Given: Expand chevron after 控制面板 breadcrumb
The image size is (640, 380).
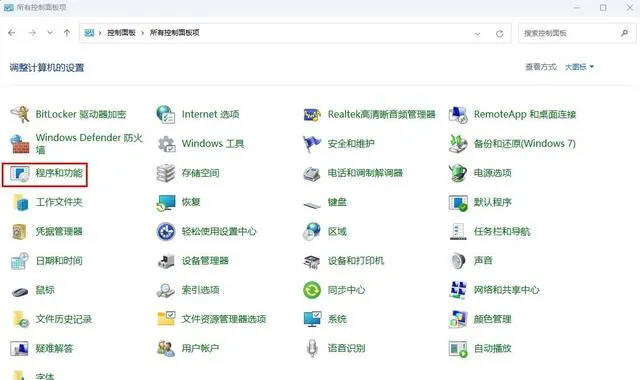Looking at the screenshot, I should (143, 33).
